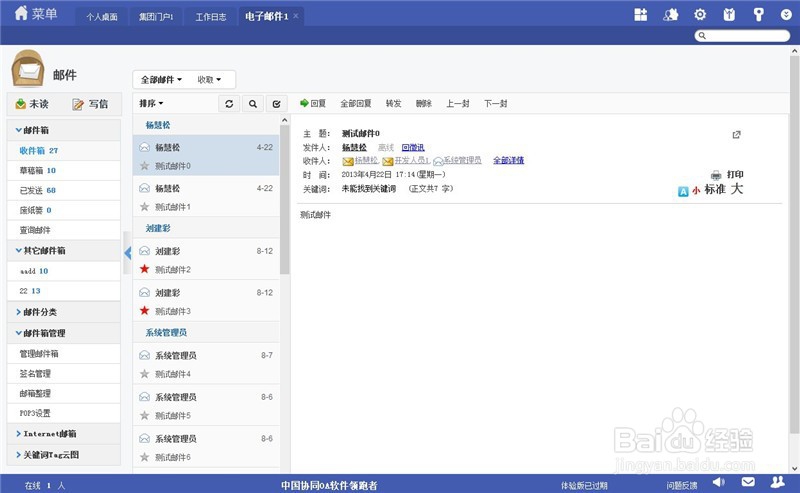Viewport: 800px width, 493px height.
Task: Open the 排序 sort dropdown
Action: (x=151, y=103)
